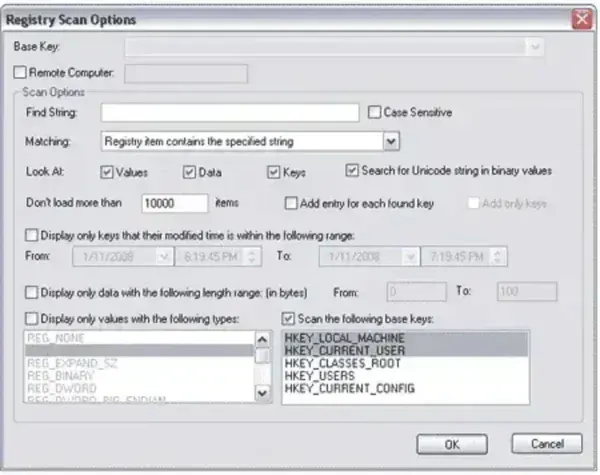Enable Add entry for each found key
Viewport: 600px width, 475px height.
[x=291, y=203]
